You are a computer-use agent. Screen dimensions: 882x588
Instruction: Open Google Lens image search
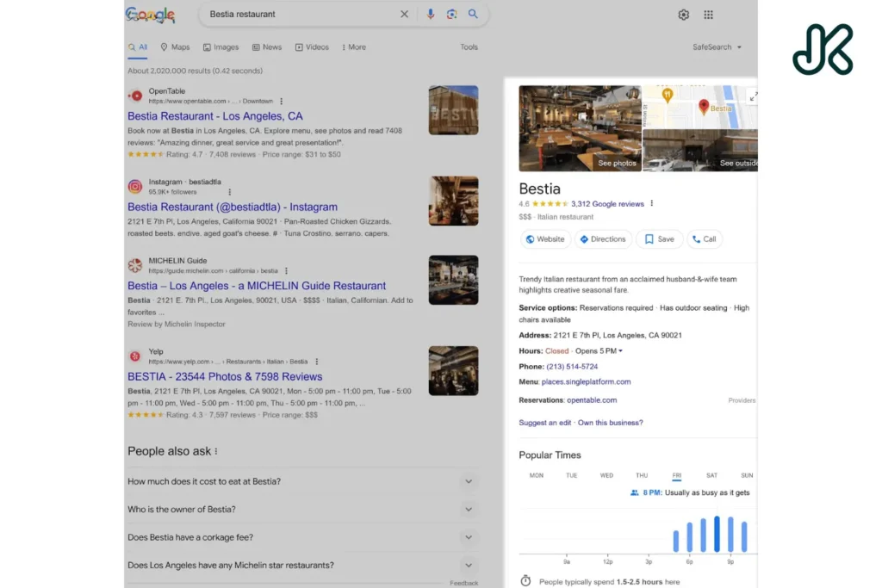click(x=451, y=14)
